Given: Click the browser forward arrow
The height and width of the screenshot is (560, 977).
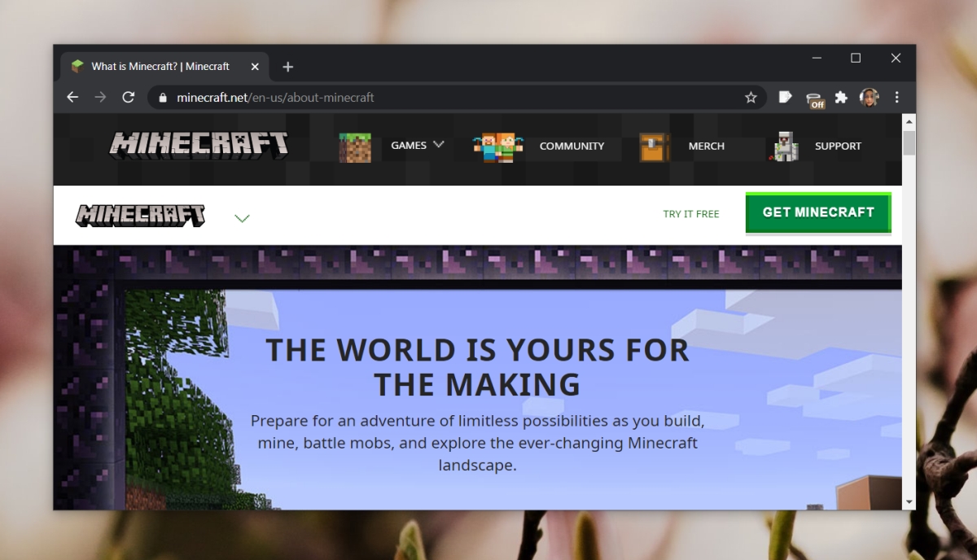Looking at the screenshot, I should click(100, 98).
